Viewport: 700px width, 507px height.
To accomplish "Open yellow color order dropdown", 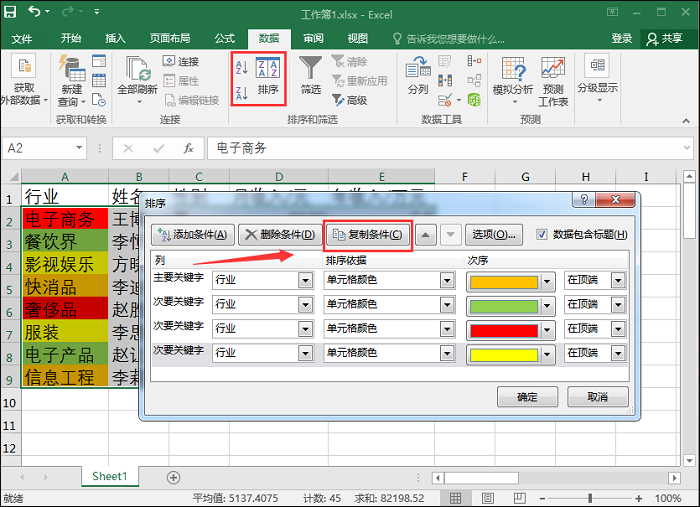I will tap(547, 355).
